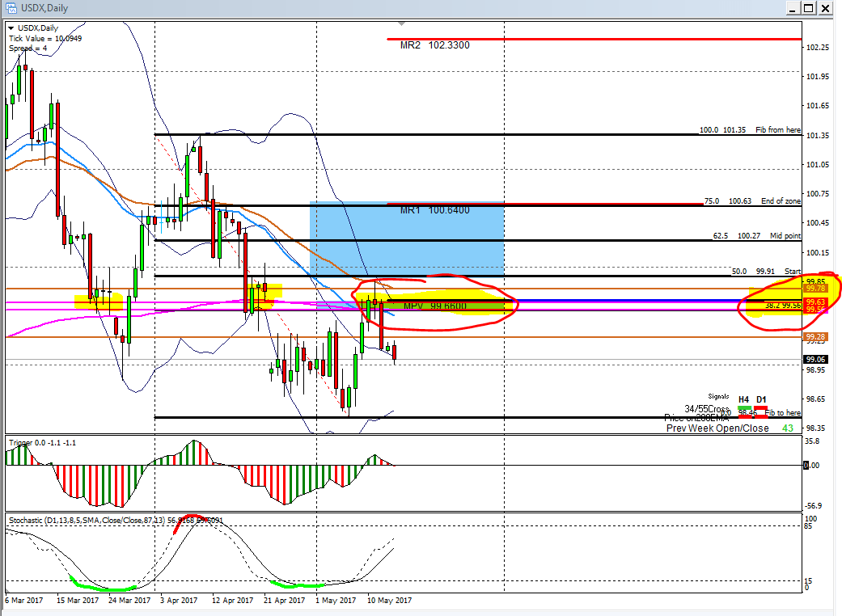Click the 99.28 orange price tag on axis
Screen dimensions: 842x616
814,336
